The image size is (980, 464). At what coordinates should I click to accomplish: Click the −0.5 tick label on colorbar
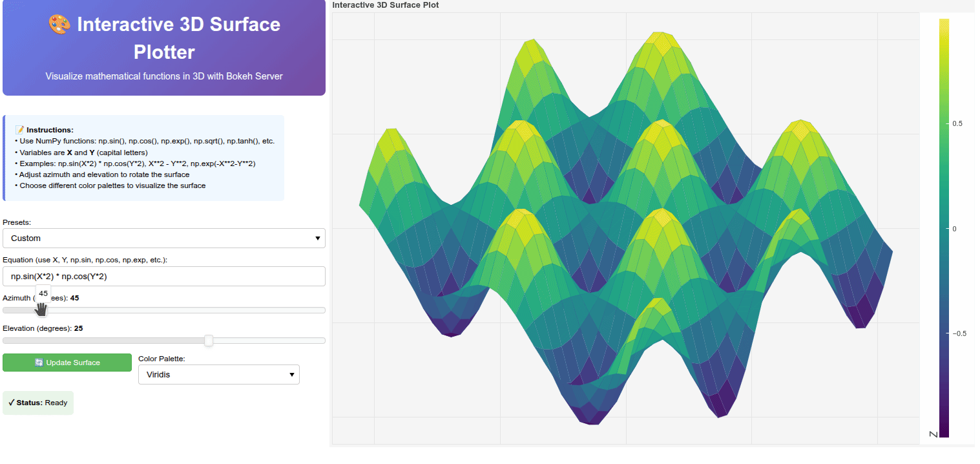(959, 333)
